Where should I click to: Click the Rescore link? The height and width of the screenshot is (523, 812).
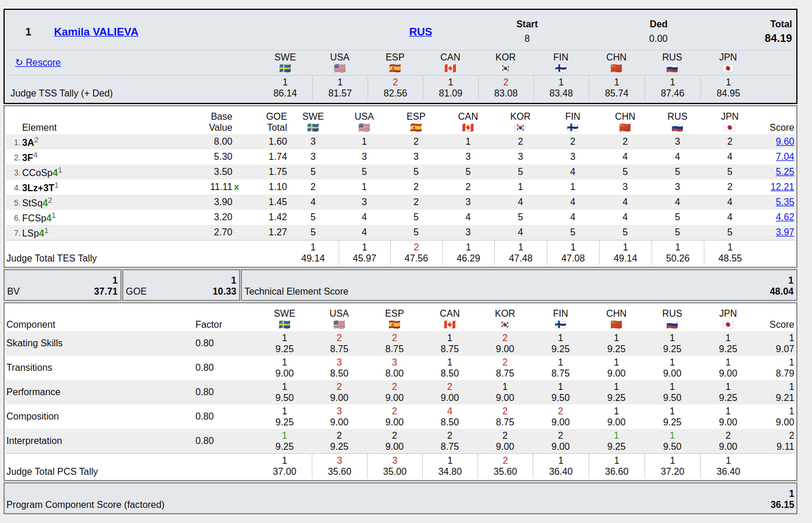(x=38, y=62)
